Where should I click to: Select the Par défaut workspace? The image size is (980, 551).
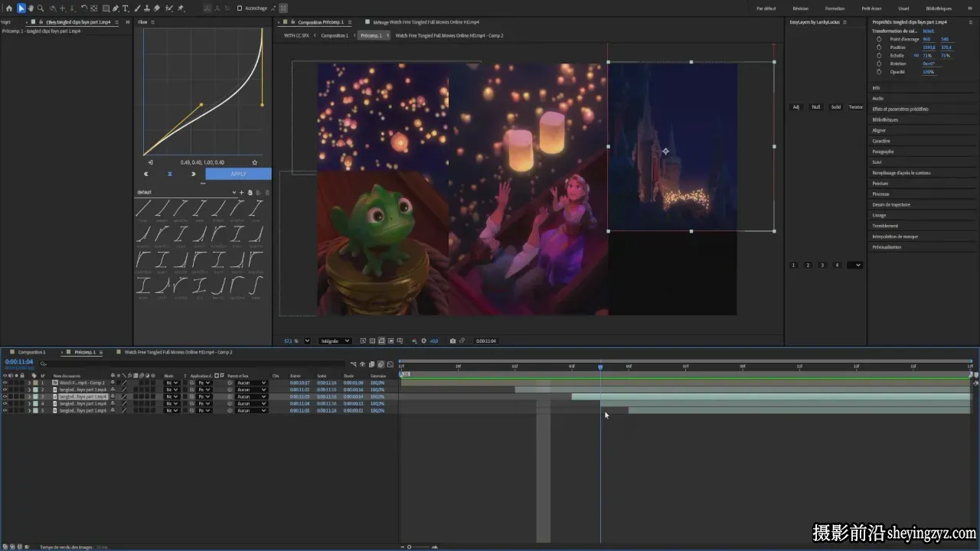point(766,8)
